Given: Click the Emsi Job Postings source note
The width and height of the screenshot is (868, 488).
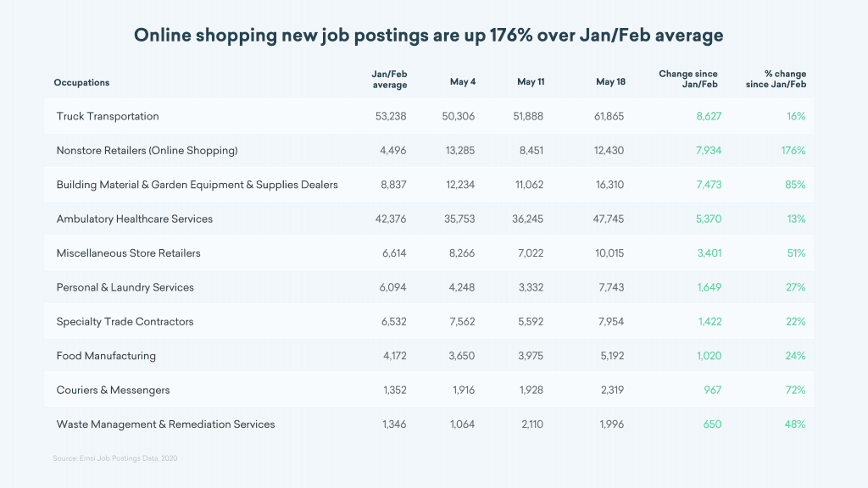Looking at the screenshot, I should (115, 458).
